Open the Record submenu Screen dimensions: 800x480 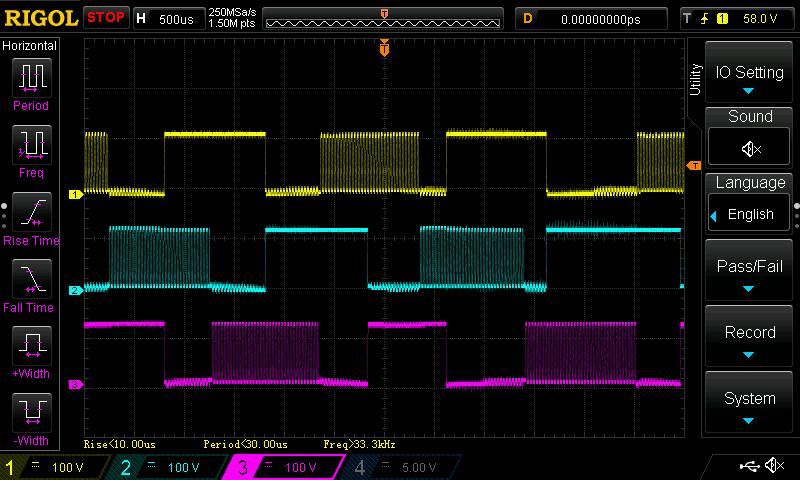(x=749, y=336)
